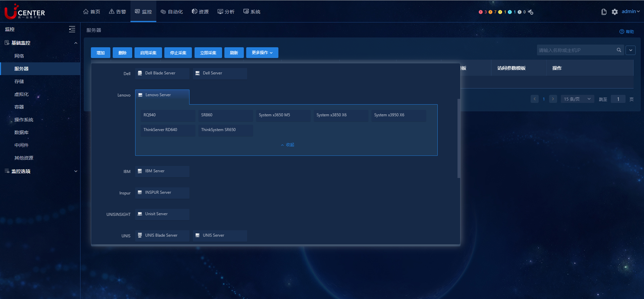Collapse the 基础监控 sidebar group

(x=40, y=43)
